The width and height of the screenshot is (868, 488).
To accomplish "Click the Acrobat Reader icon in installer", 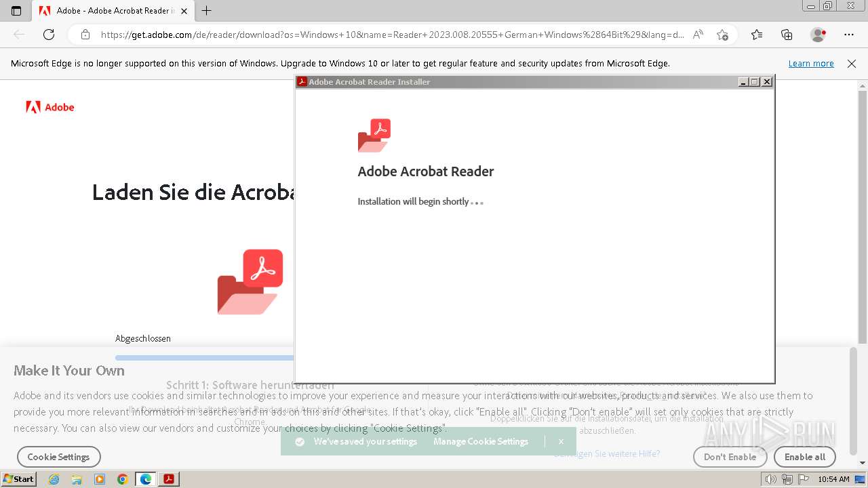I will tap(374, 136).
